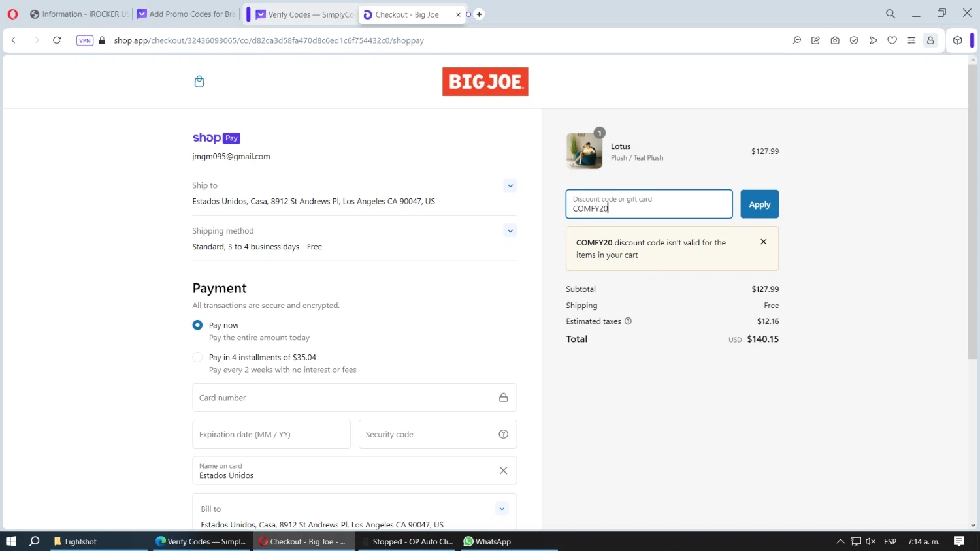The width and height of the screenshot is (980, 551).
Task: Focus the Name on card field
Action: point(354,471)
